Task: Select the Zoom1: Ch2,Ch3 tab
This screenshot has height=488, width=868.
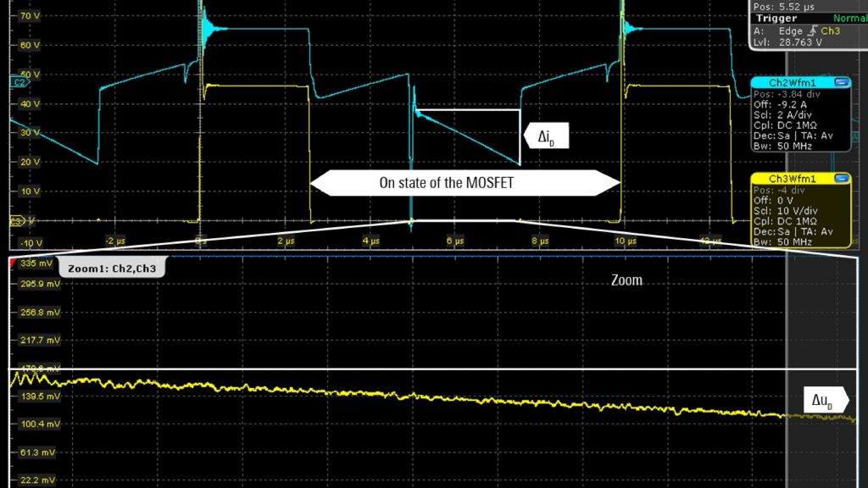Action: coord(110,268)
